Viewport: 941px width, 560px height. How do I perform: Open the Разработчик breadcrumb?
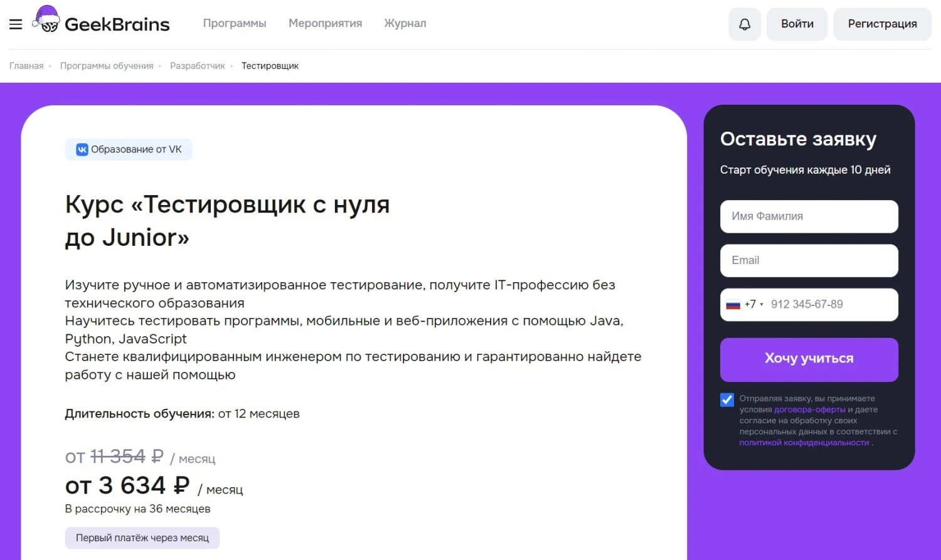pyautogui.click(x=198, y=66)
